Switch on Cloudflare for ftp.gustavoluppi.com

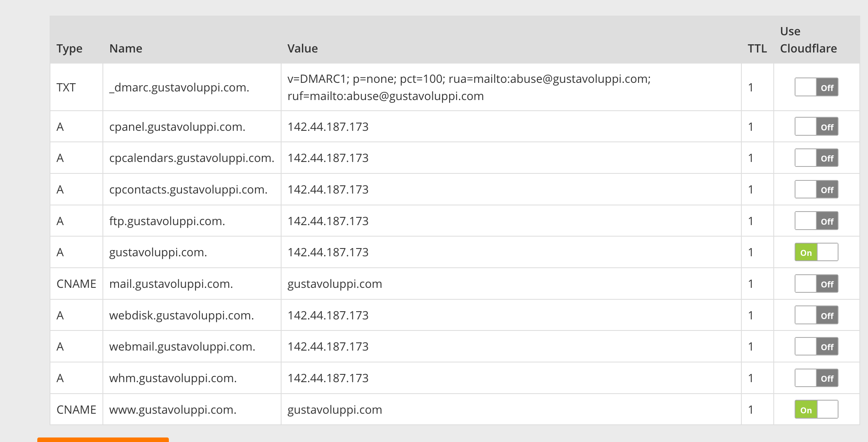pos(816,221)
